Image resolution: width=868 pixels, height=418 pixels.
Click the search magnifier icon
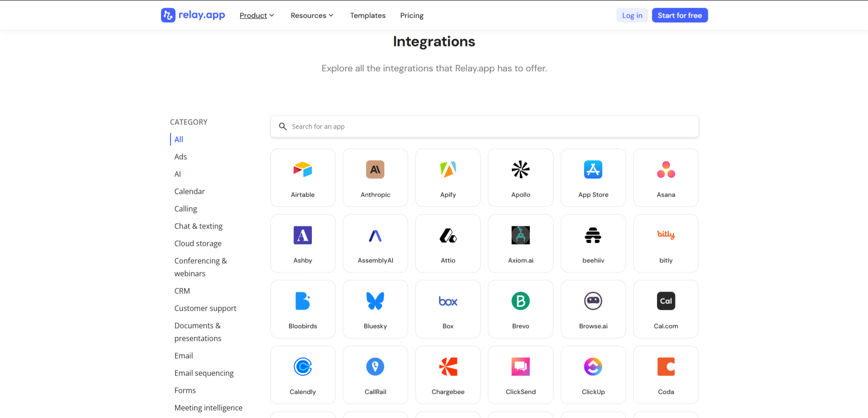283,126
